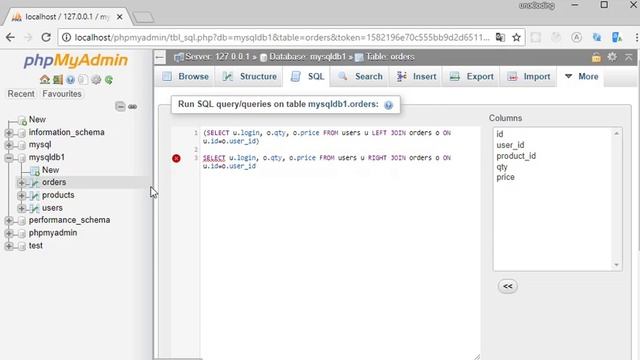
Task: Click mysqldb1.orders link in query title
Action: 343,104
